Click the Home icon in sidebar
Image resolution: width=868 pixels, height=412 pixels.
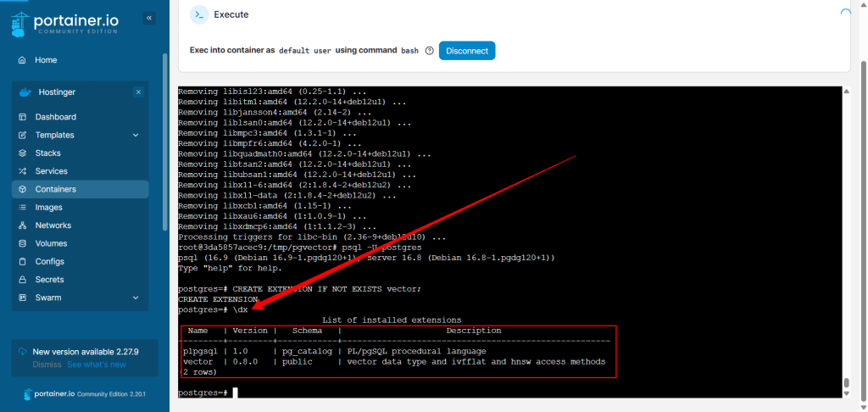point(20,60)
